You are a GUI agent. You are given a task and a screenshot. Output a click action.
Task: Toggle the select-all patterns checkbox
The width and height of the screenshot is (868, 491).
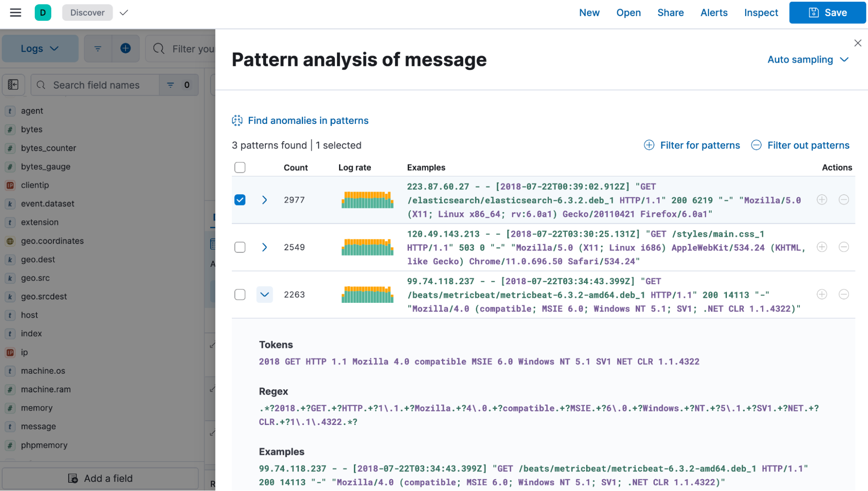pos(240,167)
